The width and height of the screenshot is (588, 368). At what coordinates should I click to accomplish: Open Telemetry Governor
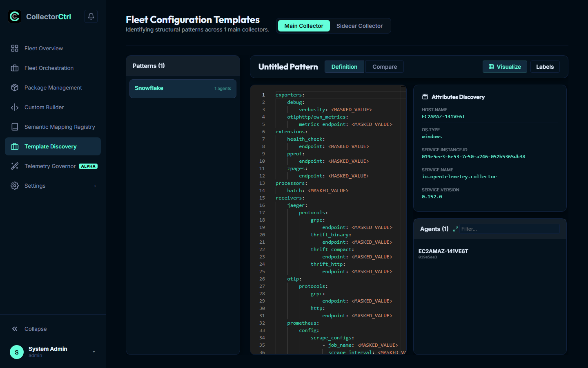coord(53,166)
